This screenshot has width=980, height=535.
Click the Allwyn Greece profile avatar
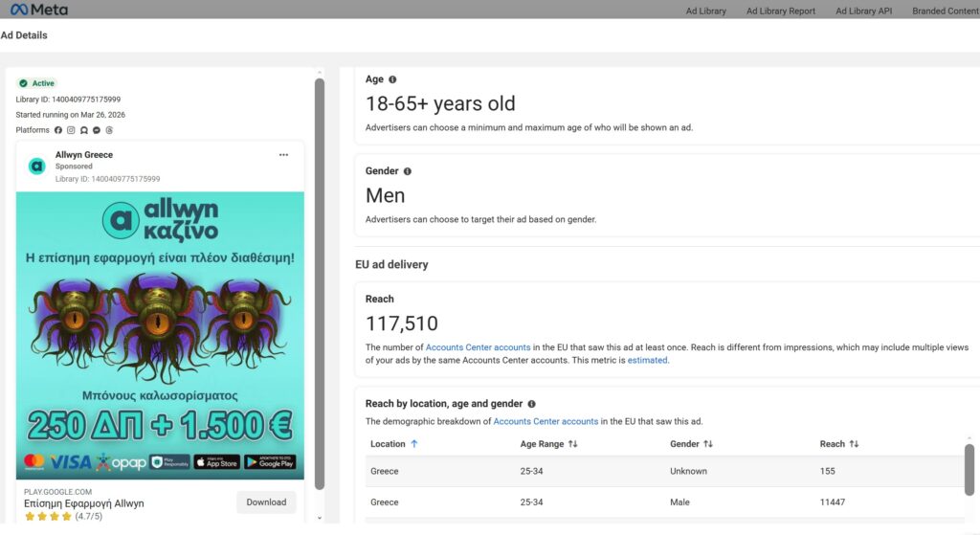pyautogui.click(x=37, y=167)
